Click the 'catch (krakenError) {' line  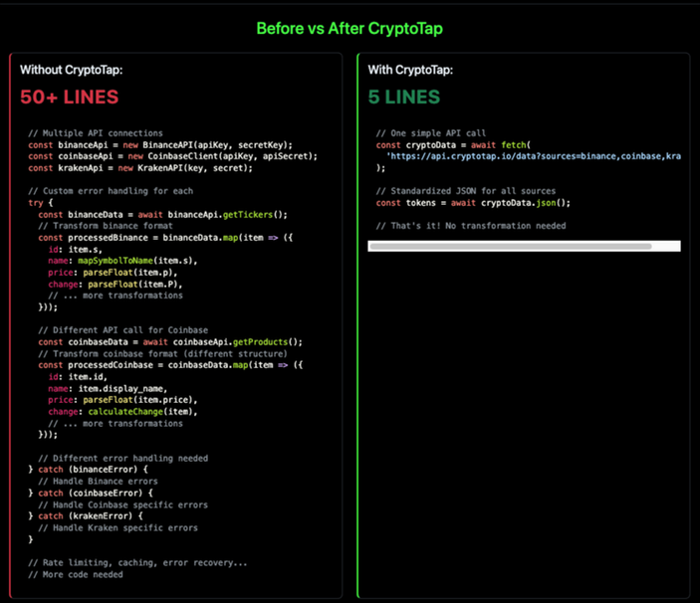coord(86,516)
